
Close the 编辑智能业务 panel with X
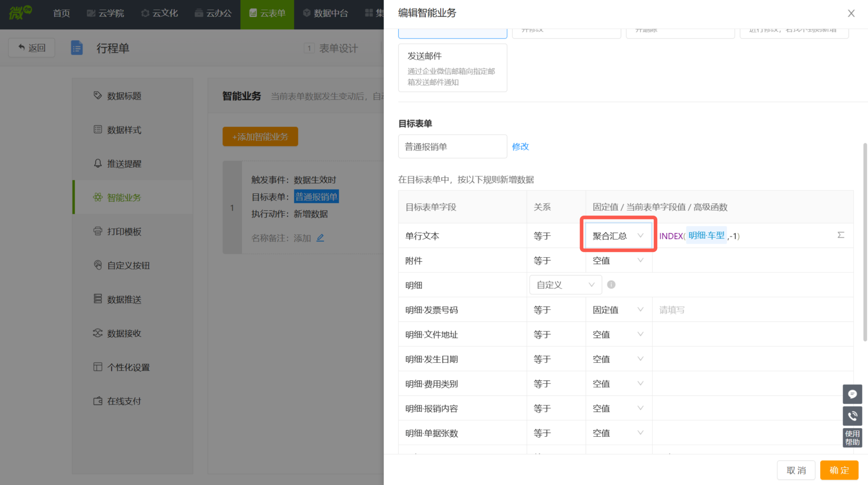[851, 14]
